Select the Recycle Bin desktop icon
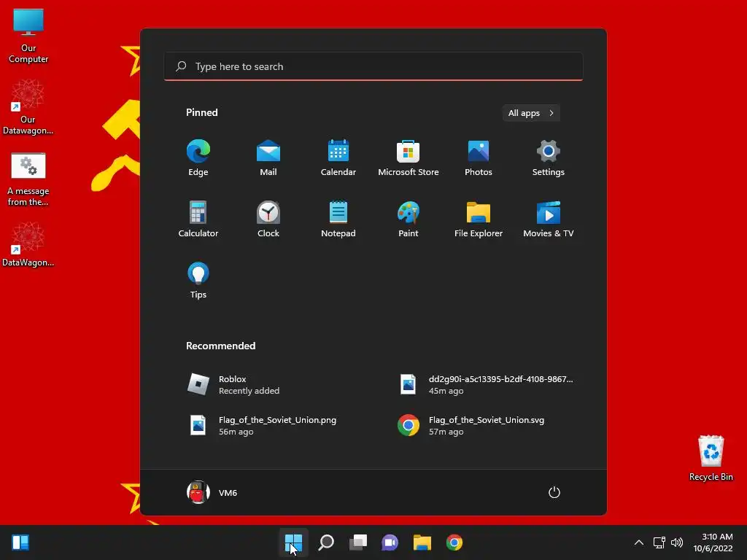Screen dimensions: 747x560 (x=711, y=458)
